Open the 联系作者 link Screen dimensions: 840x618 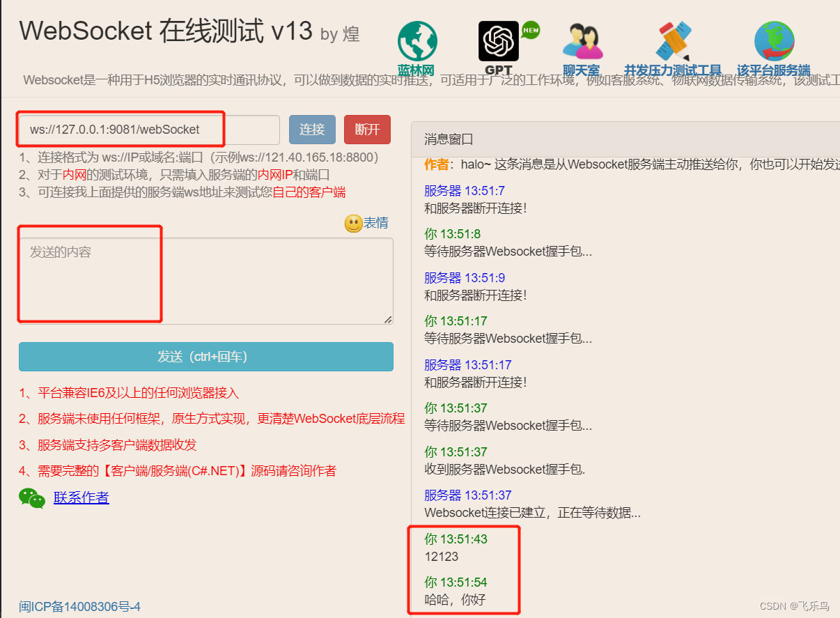pos(81,497)
